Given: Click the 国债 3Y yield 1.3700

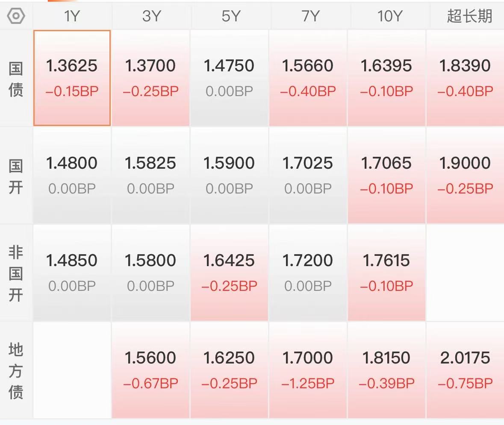Looking at the screenshot, I should [150, 78].
